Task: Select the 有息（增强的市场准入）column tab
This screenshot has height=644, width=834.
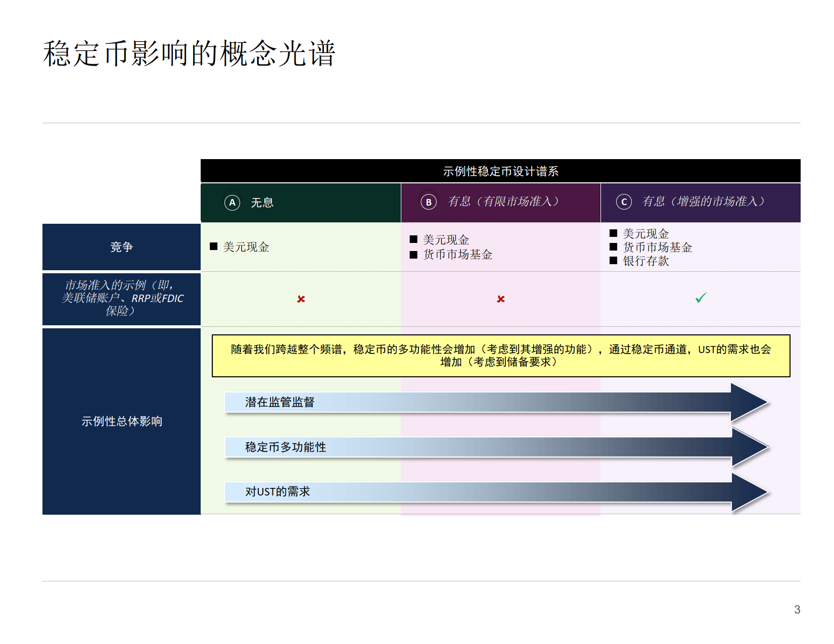Action: (703, 202)
